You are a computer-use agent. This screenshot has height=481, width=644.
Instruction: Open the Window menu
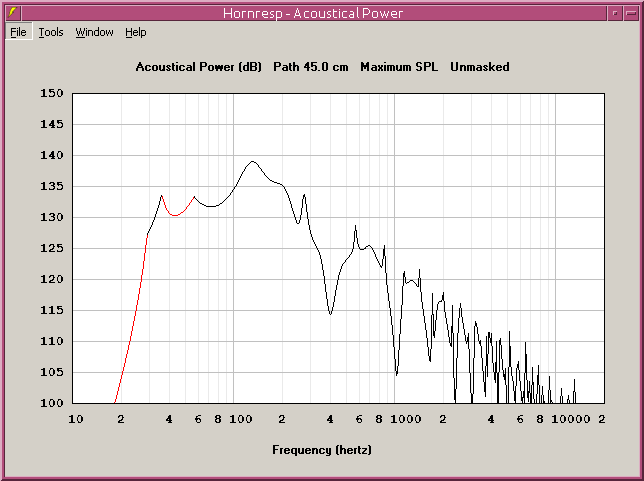94,32
